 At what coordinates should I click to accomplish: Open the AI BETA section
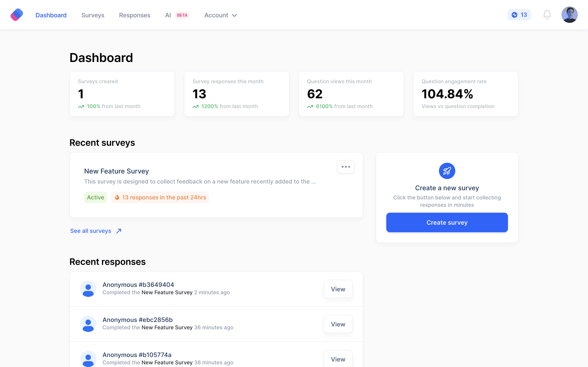(177, 15)
